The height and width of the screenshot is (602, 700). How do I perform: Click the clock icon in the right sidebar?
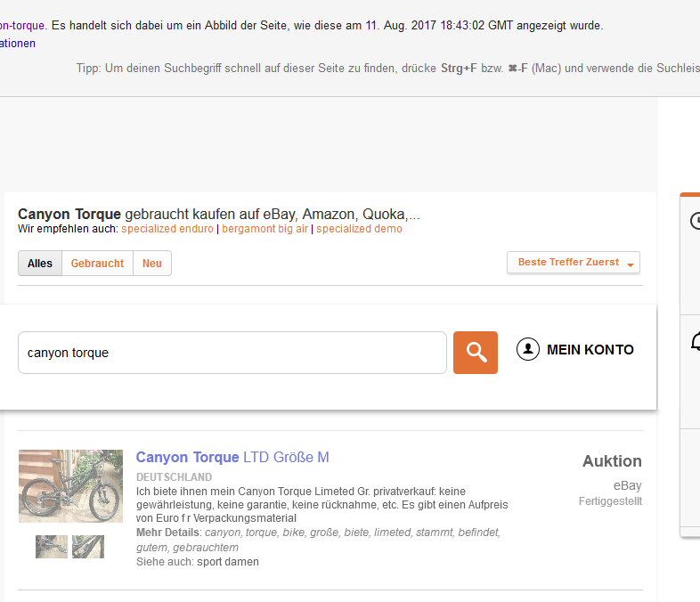[696, 221]
